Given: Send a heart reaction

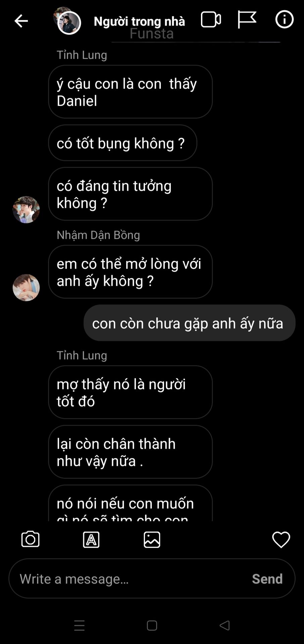Looking at the screenshot, I should coord(281,539).
